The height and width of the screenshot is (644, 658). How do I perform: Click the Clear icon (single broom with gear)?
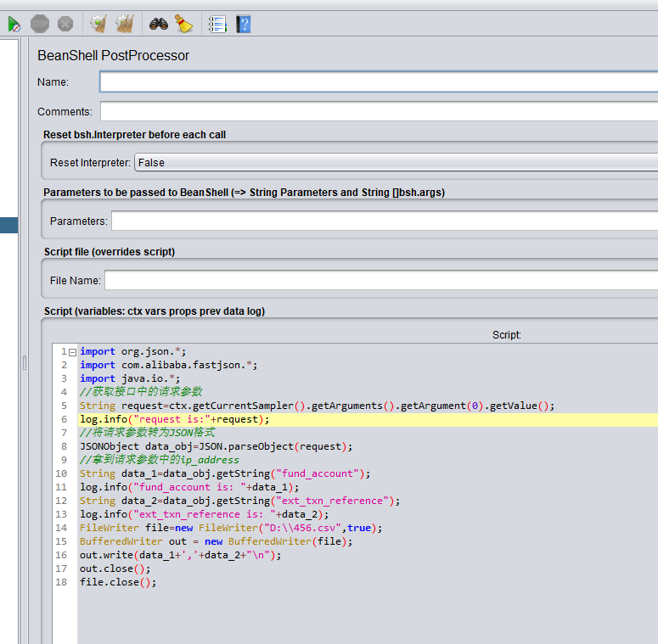(x=98, y=25)
